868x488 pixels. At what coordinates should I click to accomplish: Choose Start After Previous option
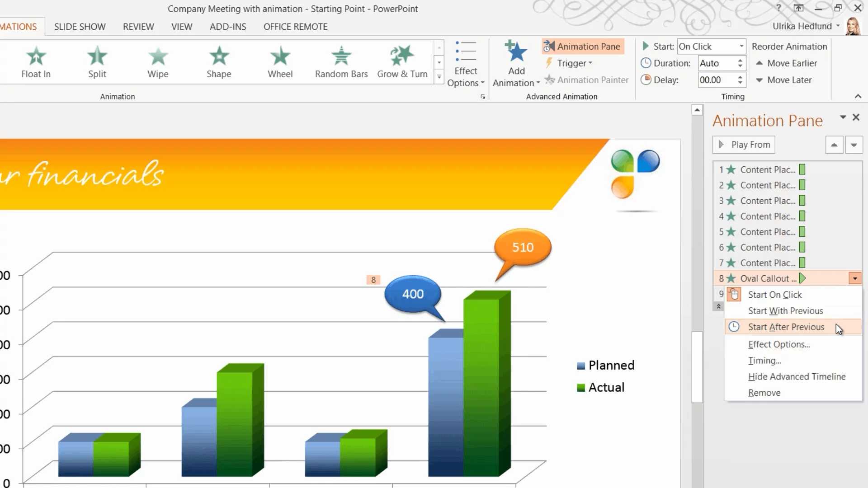pyautogui.click(x=786, y=327)
